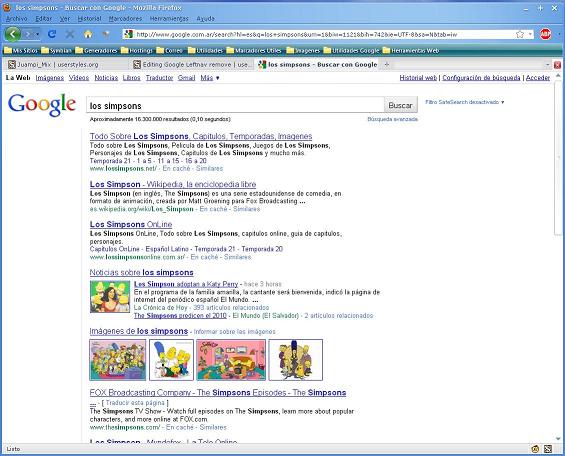This screenshot has width=565, height=456.
Task: Open the Adblock Plus dropdown arrow
Action: coord(559,34)
